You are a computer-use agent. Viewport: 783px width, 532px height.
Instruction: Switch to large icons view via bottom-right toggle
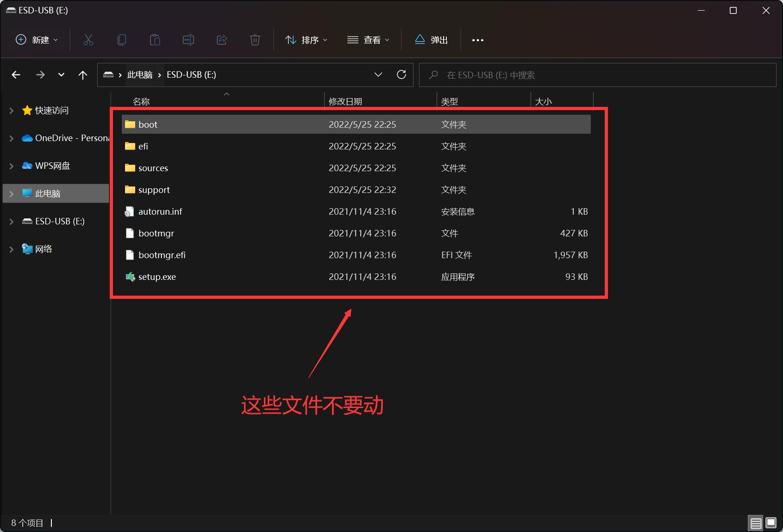(x=770, y=523)
